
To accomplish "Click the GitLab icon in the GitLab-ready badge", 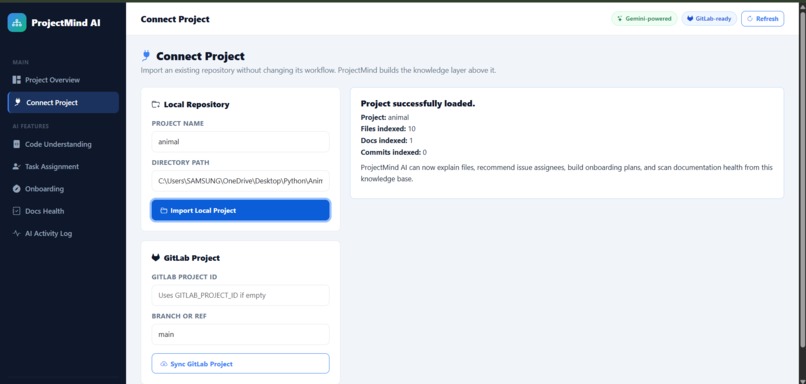I will point(690,19).
